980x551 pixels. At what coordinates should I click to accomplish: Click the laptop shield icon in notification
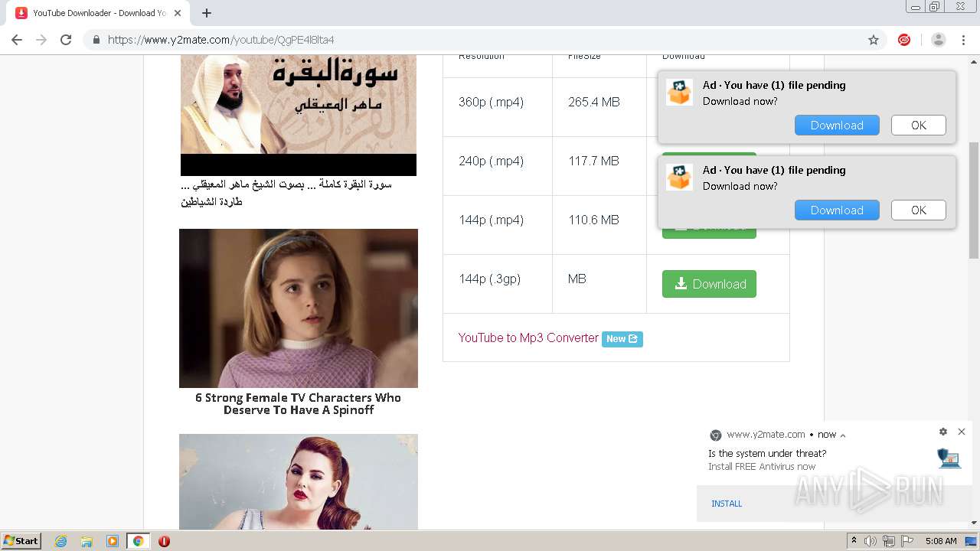[949, 458]
